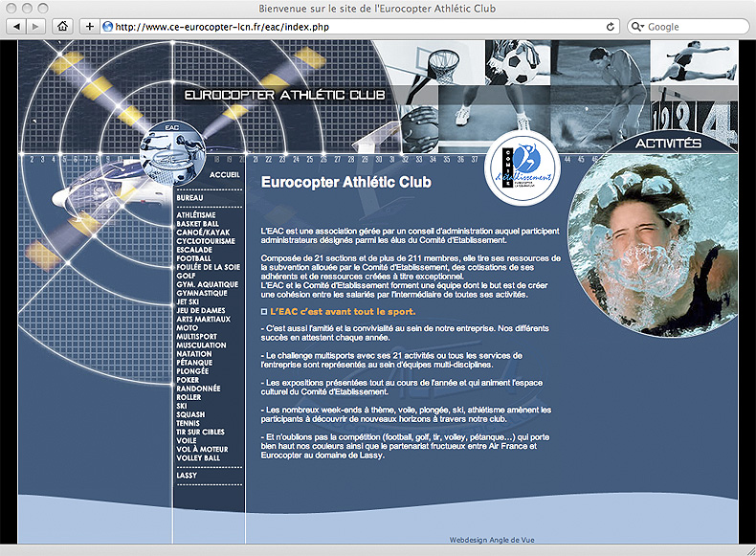
Task: Select BASKET BALL in the sidebar
Action: [x=197, y=224]
